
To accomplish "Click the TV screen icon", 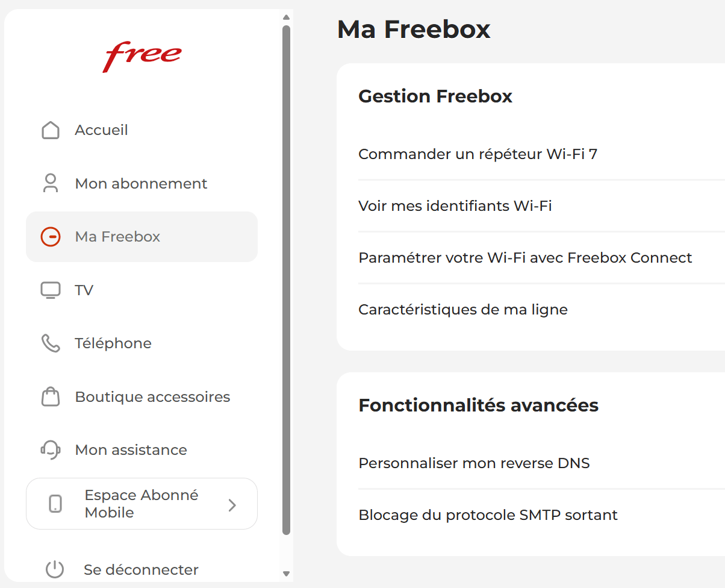I will click(51, 290).
